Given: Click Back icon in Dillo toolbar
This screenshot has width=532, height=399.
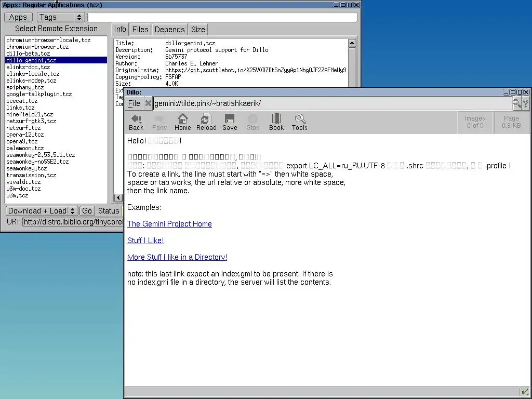Looking at the screenshot, I should (136, 122).
